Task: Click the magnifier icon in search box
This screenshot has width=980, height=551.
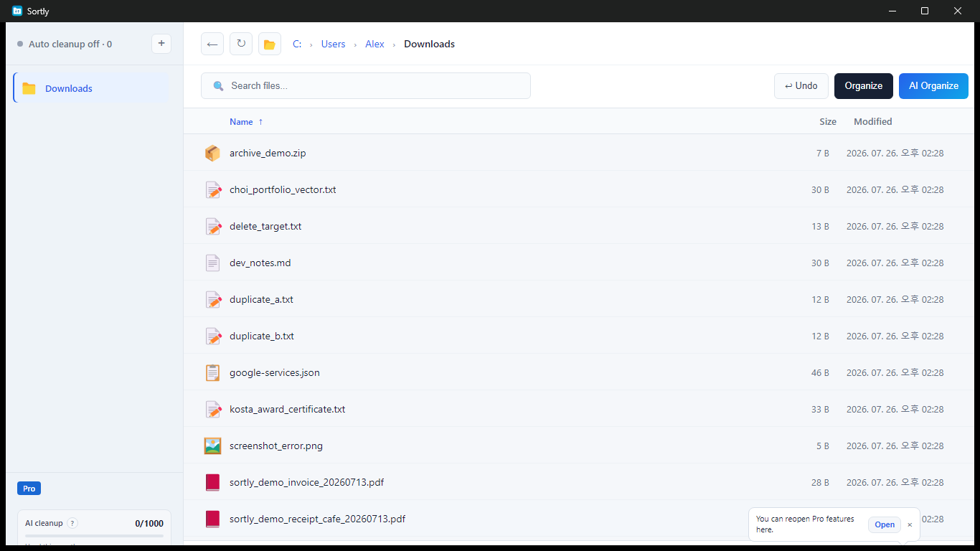Action: (218, 86)
